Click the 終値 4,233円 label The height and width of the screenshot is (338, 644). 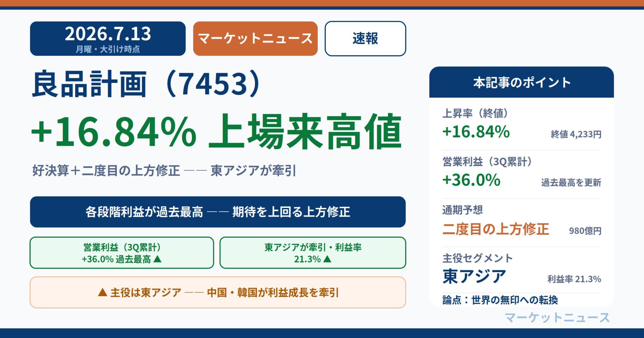click(x=576, y=134)
